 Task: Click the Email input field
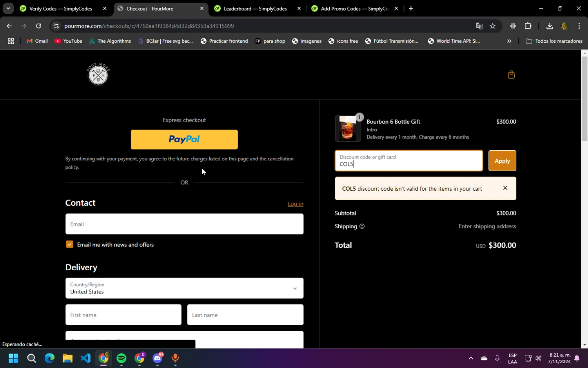coord(184,224)
